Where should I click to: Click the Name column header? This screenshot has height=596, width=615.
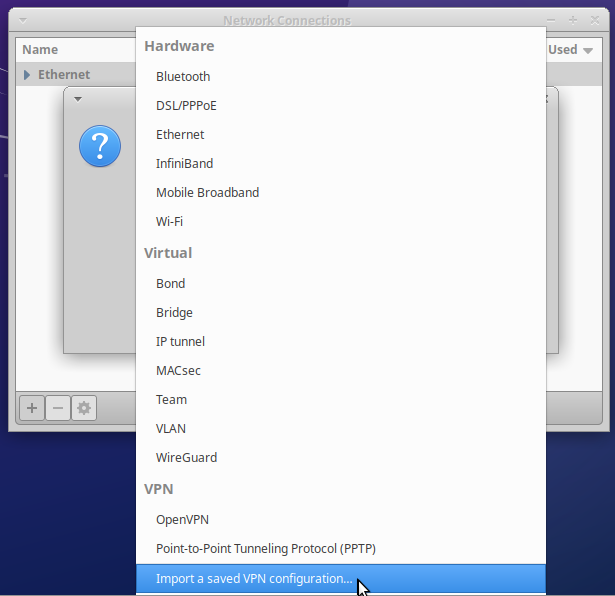click(40, 50)
